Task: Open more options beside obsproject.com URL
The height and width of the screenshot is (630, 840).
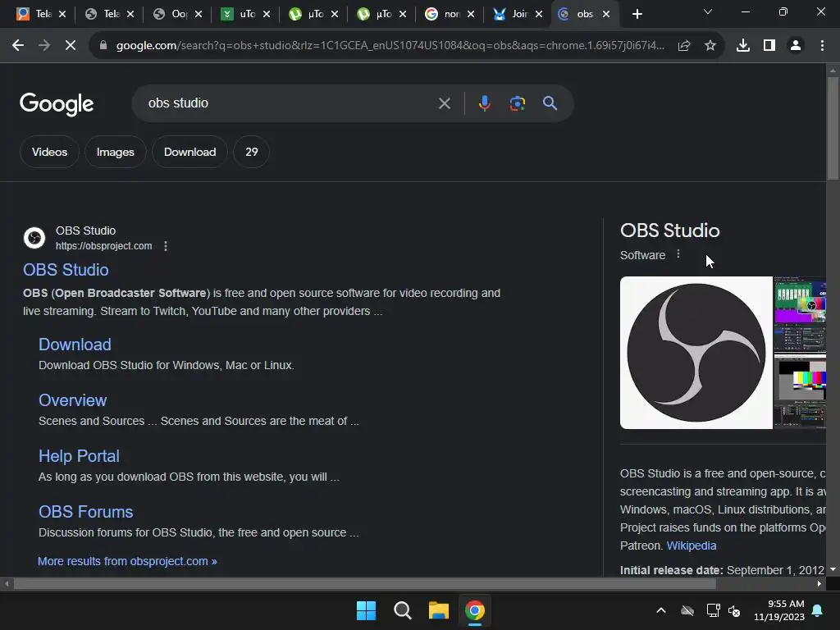Action: [166, 246]
